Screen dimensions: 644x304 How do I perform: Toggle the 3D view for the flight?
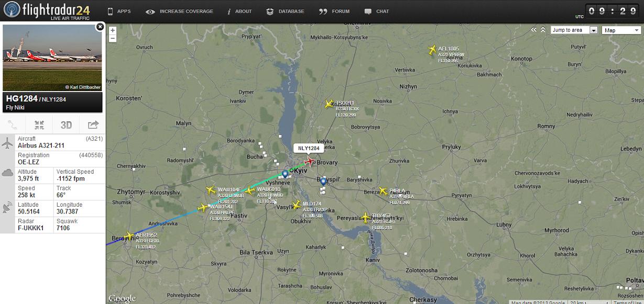coord(66,125)
